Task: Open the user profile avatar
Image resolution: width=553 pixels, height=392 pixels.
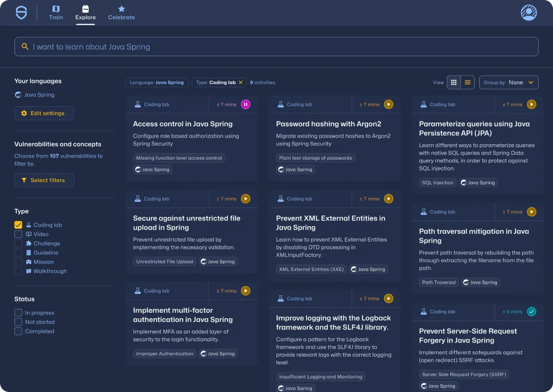Action: 528,13
